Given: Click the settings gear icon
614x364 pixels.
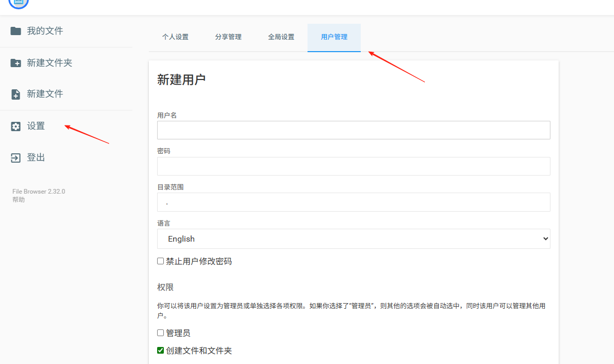Looking at the screenshot, I should pos(16,126).
